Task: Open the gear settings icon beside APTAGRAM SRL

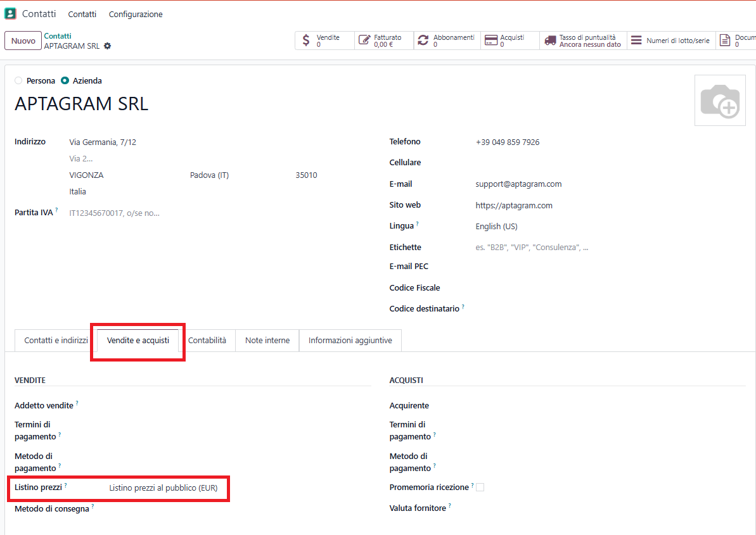Action: point(108,46)
